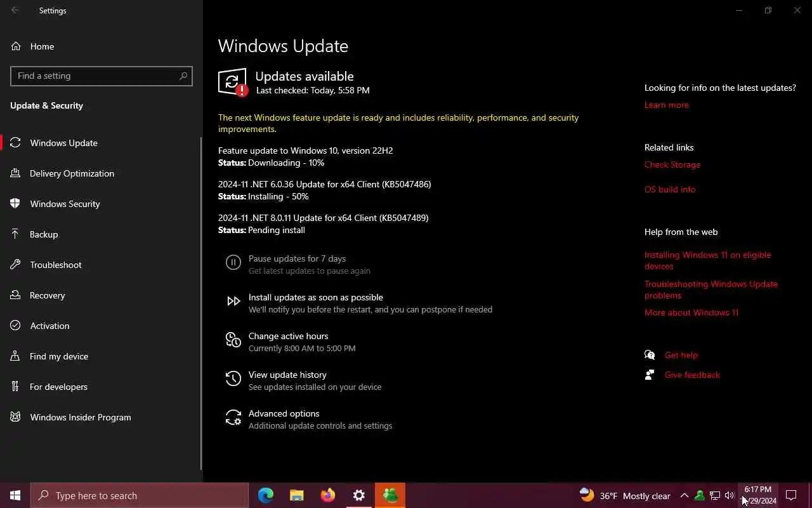Click the Updates available status icon
This screenshot has height=508, width=812.
coord(233,83)
